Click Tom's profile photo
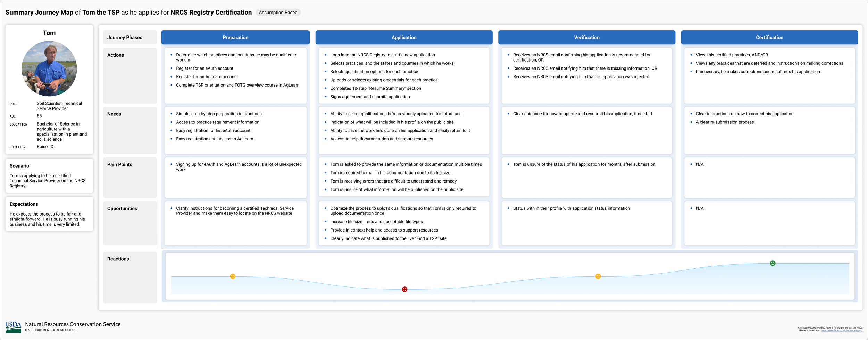Viewport: 868px width, 340px height. point(49,69)
